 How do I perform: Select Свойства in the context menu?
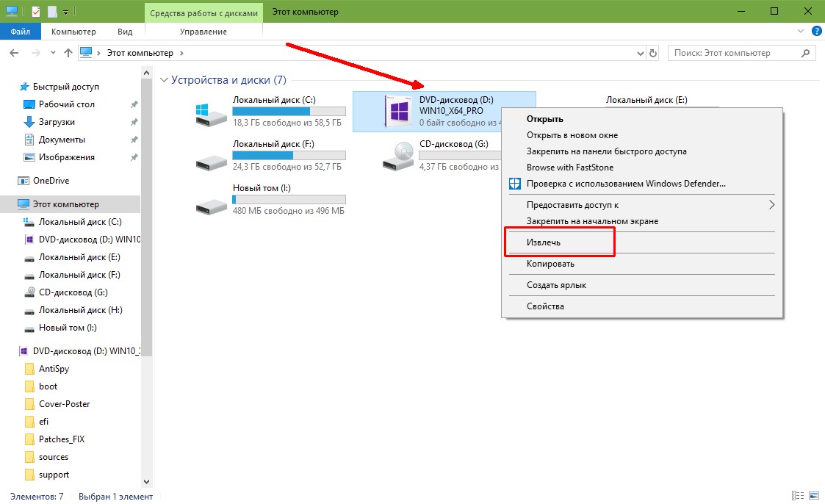coord(545,306)
